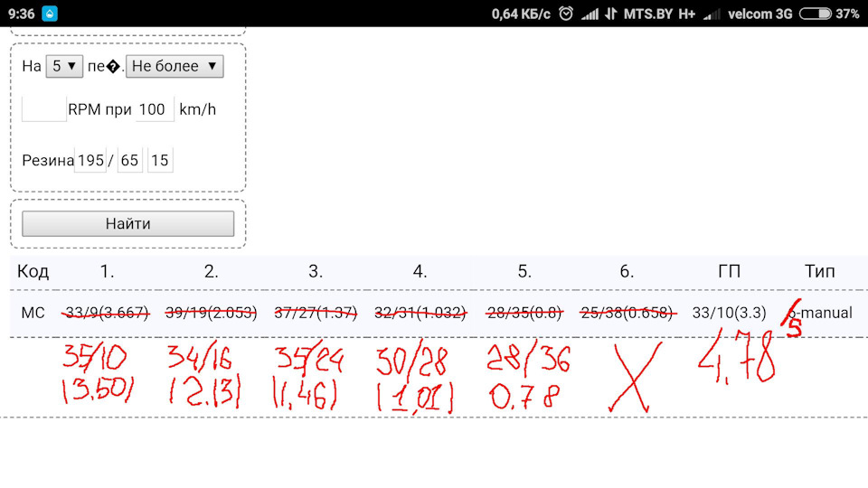This screenshot has height=488, width=868.
Task: Click the cell '25/38(0.658)'
Action: (x=627, y=314)
